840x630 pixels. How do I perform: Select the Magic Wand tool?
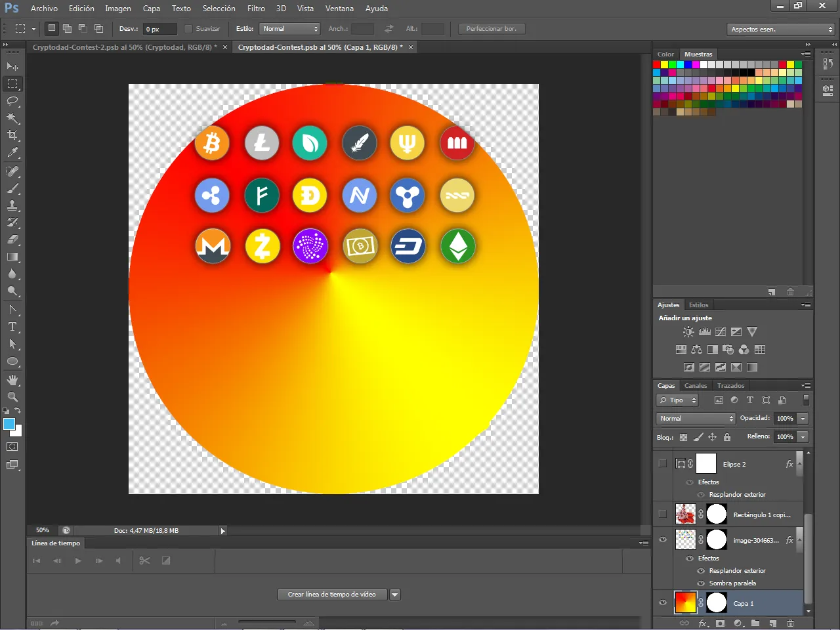coord(12,118)
